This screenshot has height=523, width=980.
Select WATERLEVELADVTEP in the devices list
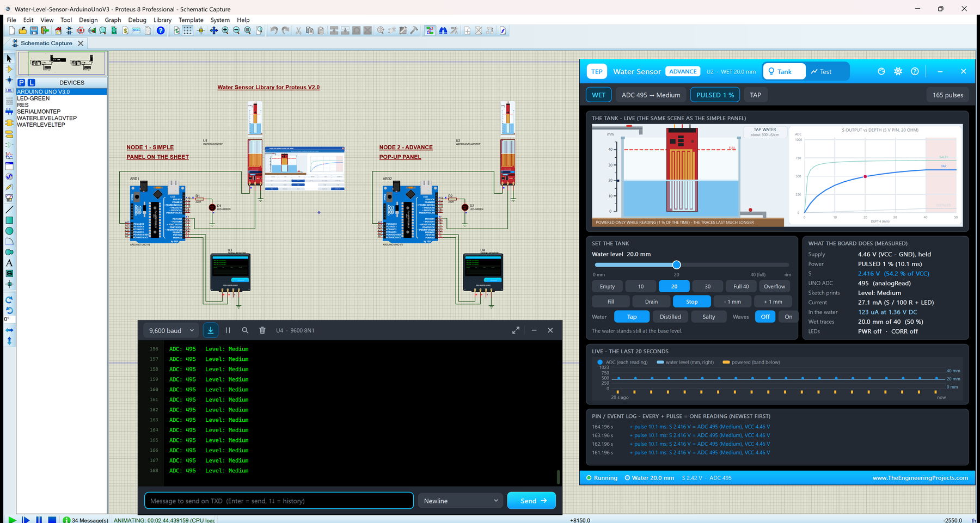(x=47, y=118)
